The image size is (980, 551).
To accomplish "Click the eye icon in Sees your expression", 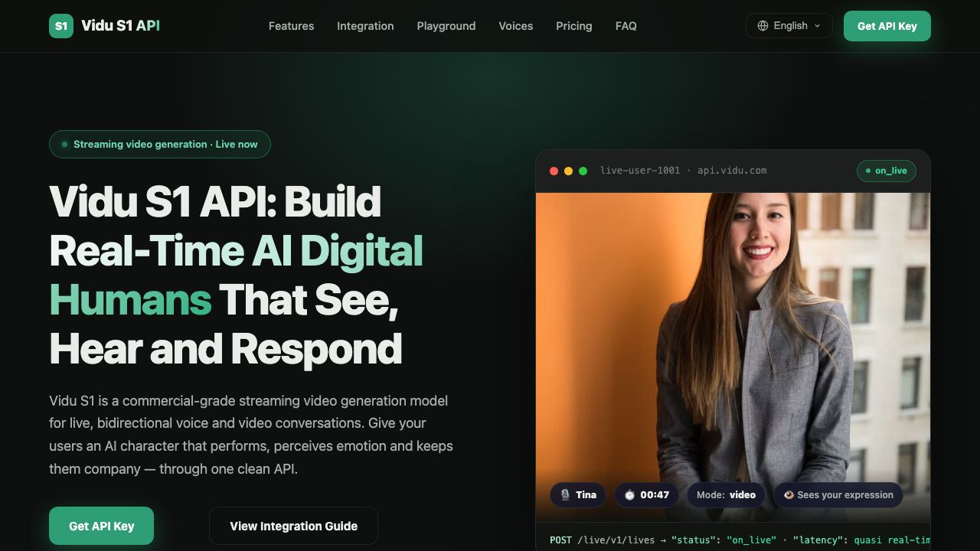I will [x=789, y=495].
